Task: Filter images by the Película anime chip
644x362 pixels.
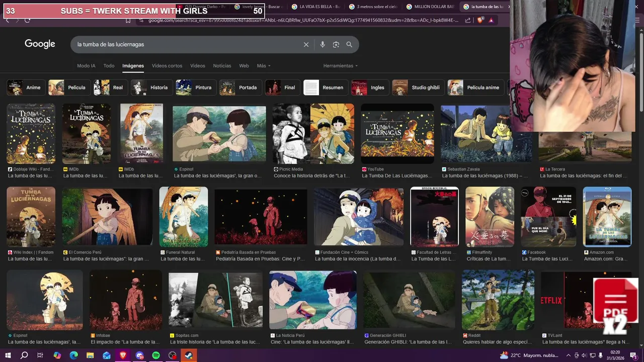Action: tap(476, 87)
